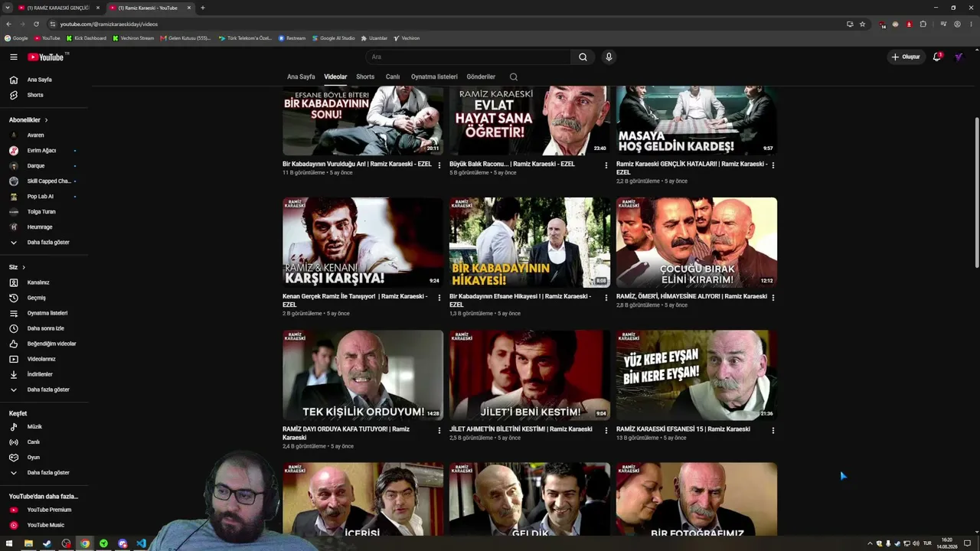Click the search magnifier button
The image size is (980, 551).
tap(583, 57)
